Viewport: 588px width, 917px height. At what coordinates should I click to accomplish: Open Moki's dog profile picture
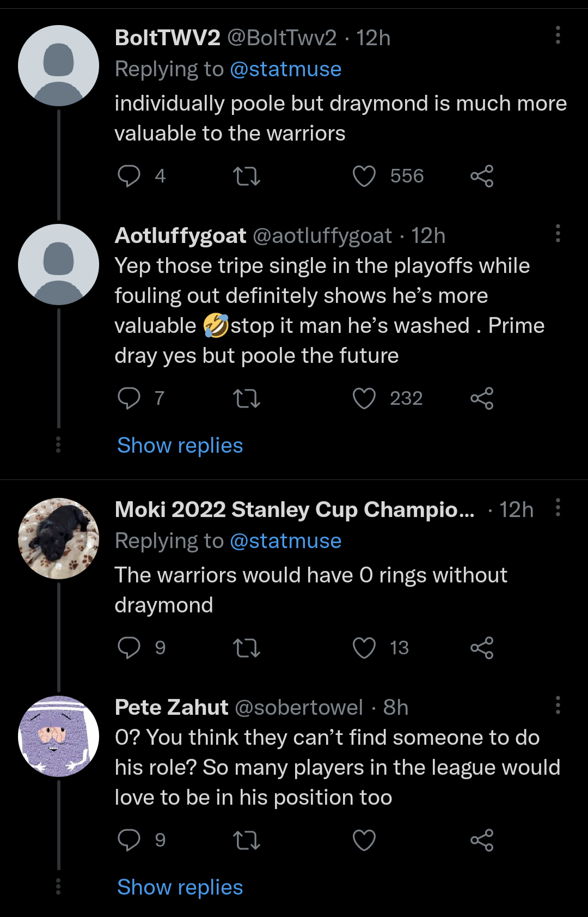[x=59, y=538]
